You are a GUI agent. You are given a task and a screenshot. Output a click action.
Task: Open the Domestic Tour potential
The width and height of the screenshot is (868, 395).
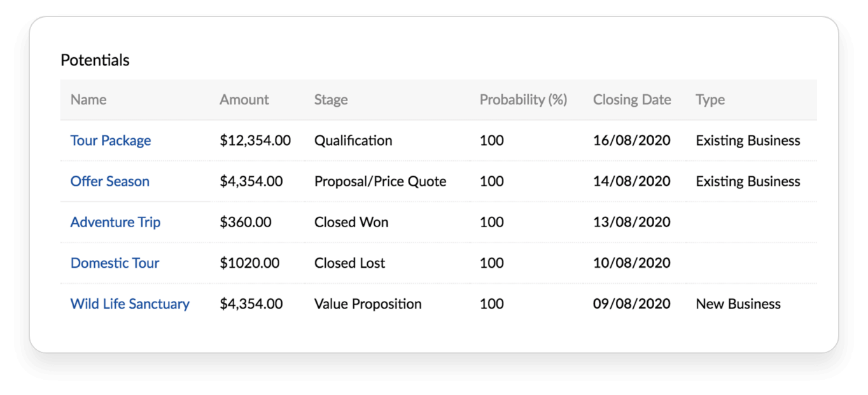(115, 263)
